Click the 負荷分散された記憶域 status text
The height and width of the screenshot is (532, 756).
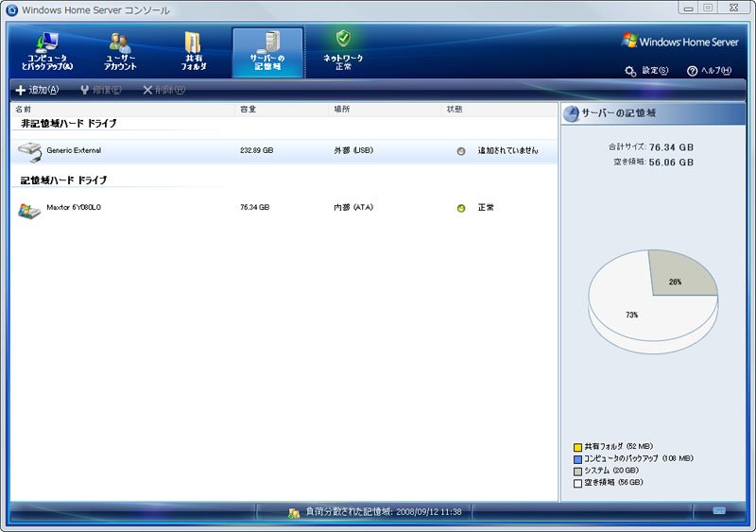(x=384, y=512)
